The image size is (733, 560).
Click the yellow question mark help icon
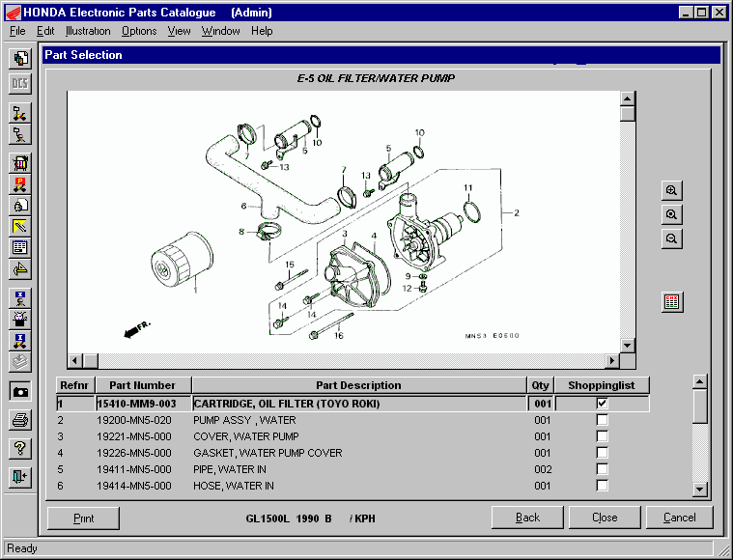(20, 449)
